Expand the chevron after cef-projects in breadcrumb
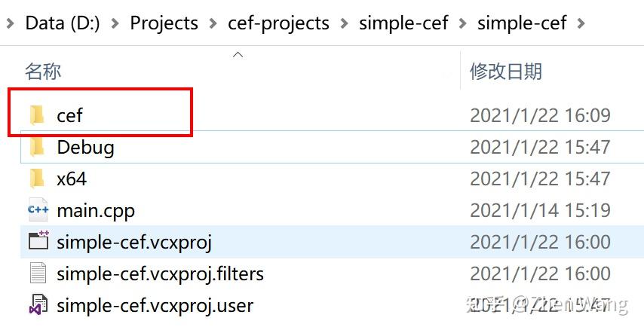Image resolution: width=644 pixels, height=333 pixels. (344, 23)
